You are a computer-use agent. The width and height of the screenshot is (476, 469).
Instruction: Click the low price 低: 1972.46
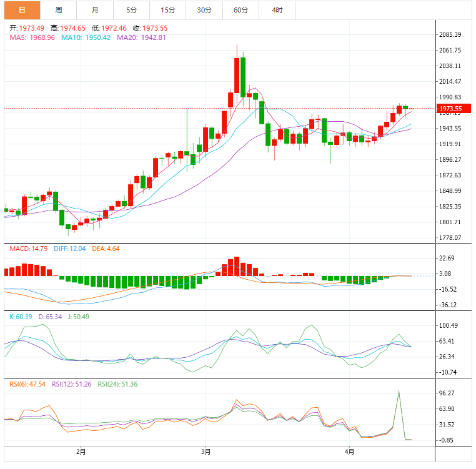click(109, 28)
